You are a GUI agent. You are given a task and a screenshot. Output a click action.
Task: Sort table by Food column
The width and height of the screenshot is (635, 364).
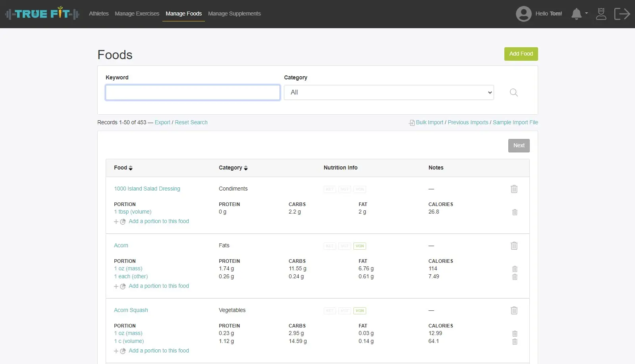(123, 168)
